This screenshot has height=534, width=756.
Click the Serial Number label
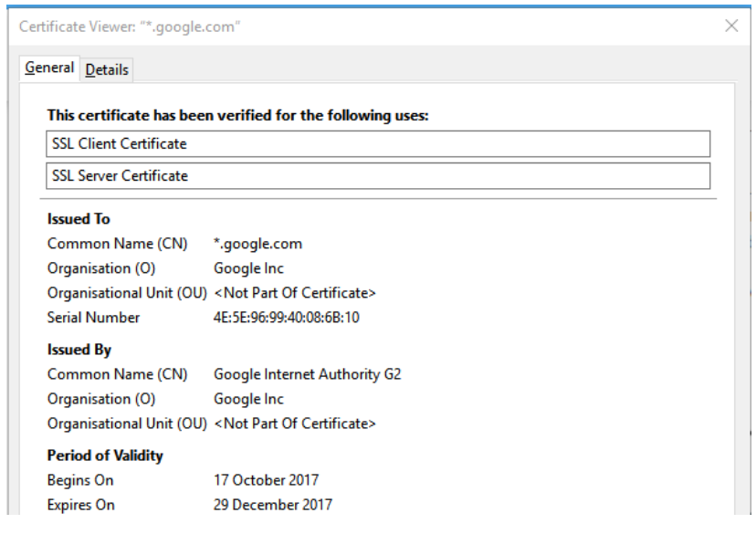point(93,318)
